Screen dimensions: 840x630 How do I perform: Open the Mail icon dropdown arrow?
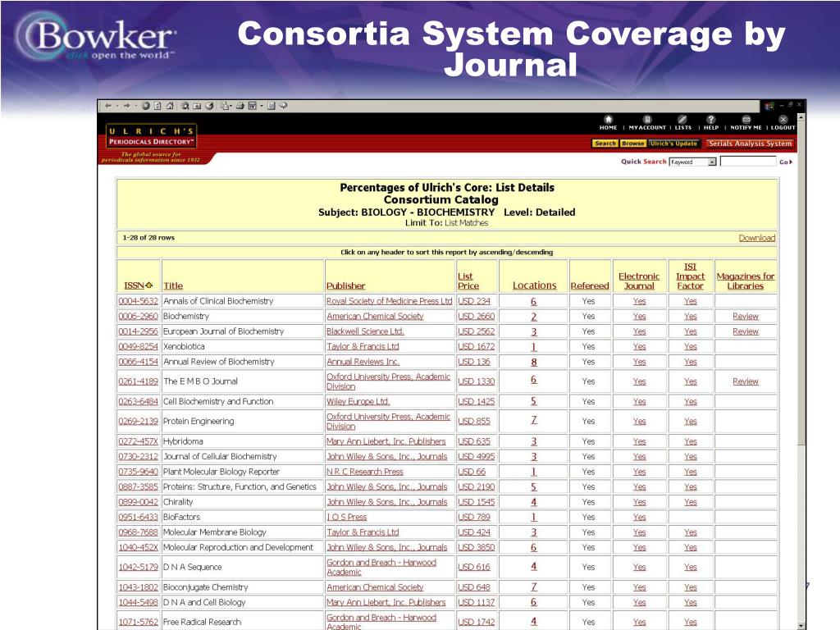click(x=231, y=106)
